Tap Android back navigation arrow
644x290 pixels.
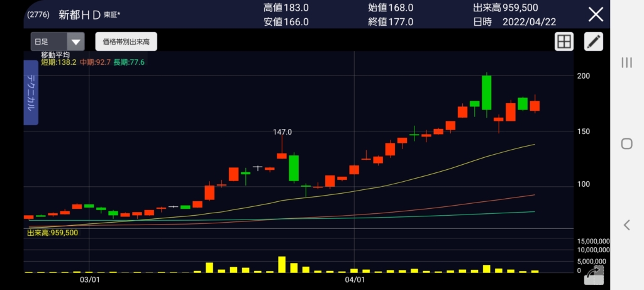tap(627, 225)
